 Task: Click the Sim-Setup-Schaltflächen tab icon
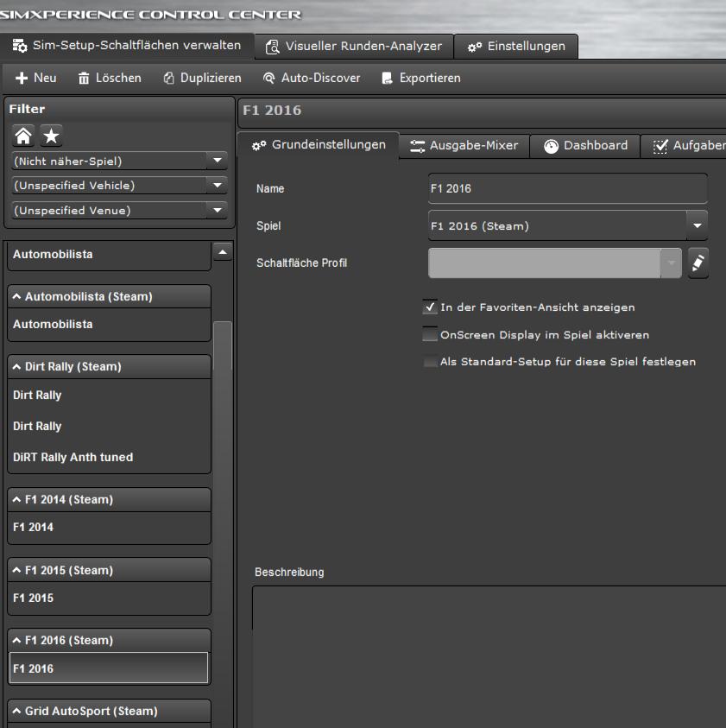(x=20, y=46)
